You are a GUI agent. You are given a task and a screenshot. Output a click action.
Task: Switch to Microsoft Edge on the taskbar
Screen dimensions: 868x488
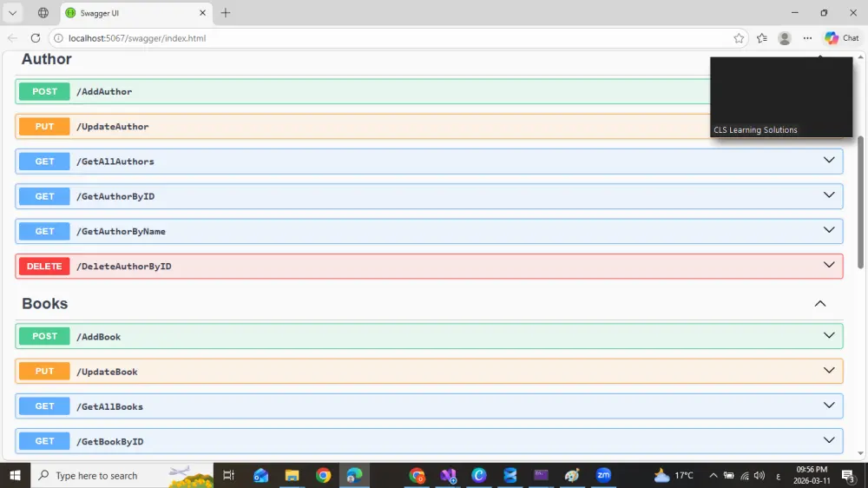[x=354, y=475]
